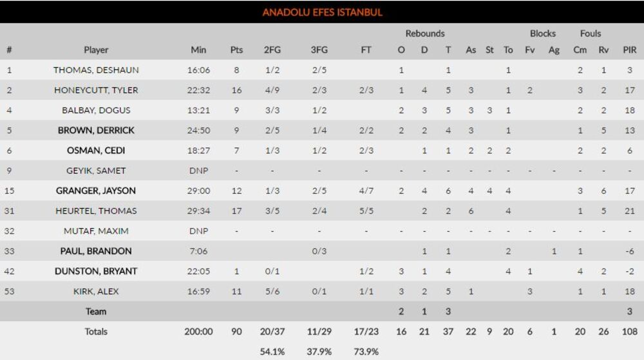Select the Totals row label
The width and height of the screenshot is (644, 360).
tap(96, 332)
